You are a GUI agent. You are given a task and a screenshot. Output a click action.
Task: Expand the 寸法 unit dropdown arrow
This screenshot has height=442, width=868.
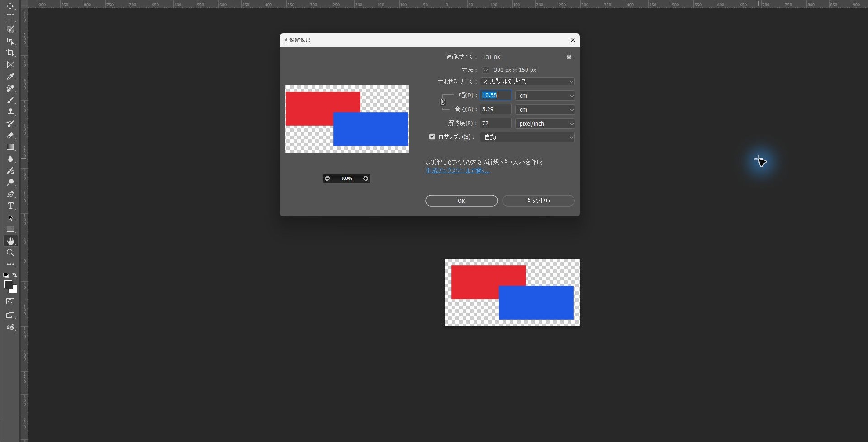coord(485,70)
